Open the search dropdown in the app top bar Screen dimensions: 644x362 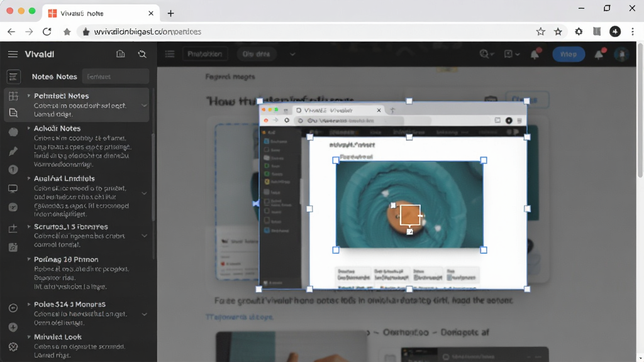pyautogui.click(x=487, y=54)
